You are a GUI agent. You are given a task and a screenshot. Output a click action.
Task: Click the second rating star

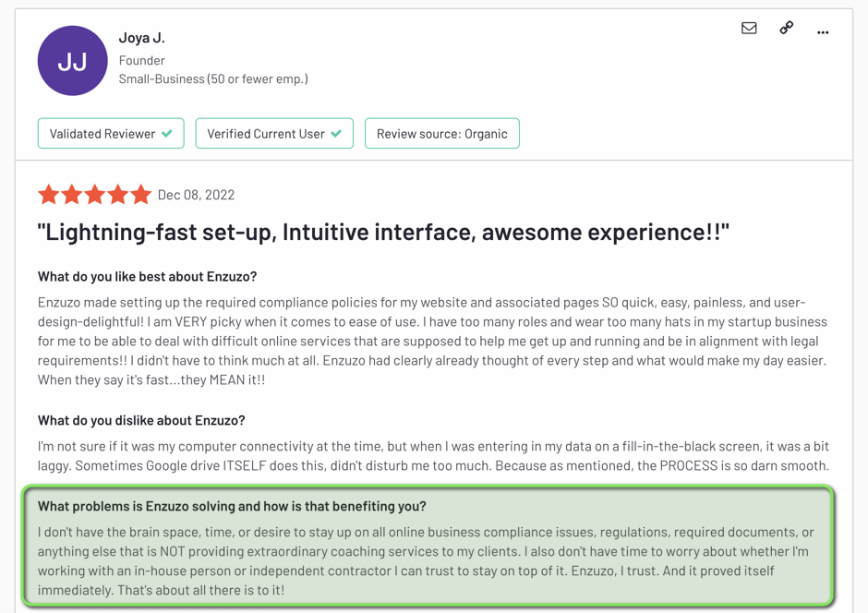(x=72, y=195)
